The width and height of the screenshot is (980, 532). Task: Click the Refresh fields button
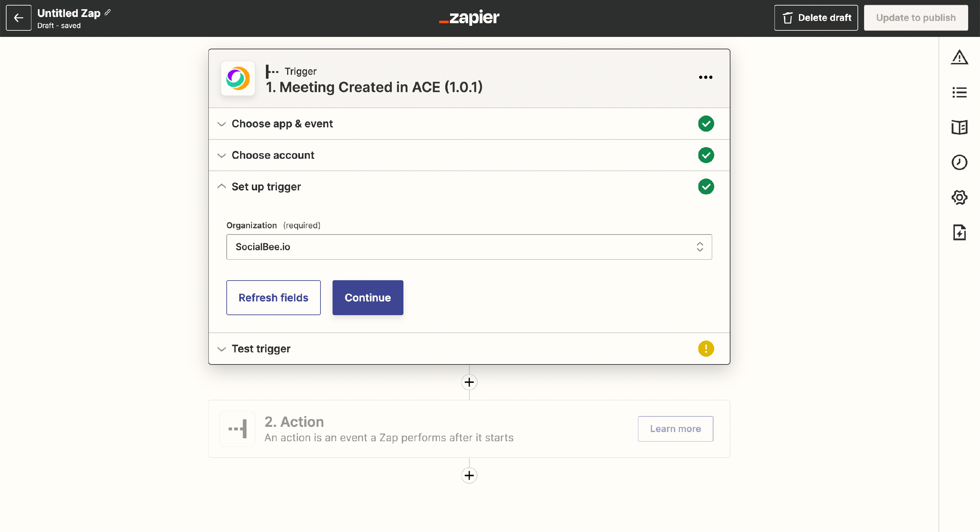[x=273, y=298]
